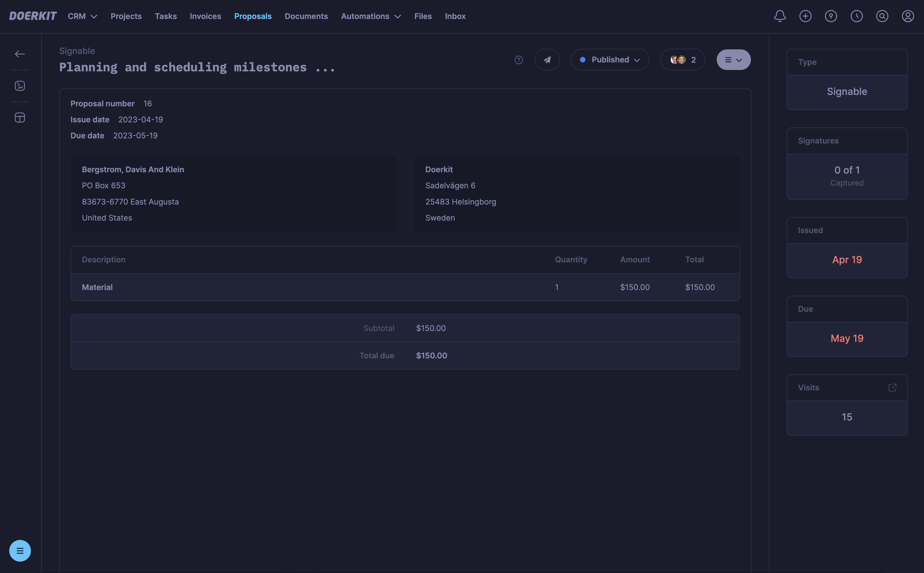Open the Documents section

pyautogui.click(x=306, y=16)
